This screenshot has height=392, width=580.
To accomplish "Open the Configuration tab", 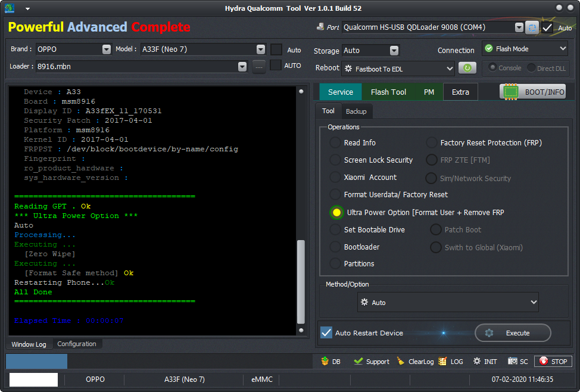I will click(77, 344).
